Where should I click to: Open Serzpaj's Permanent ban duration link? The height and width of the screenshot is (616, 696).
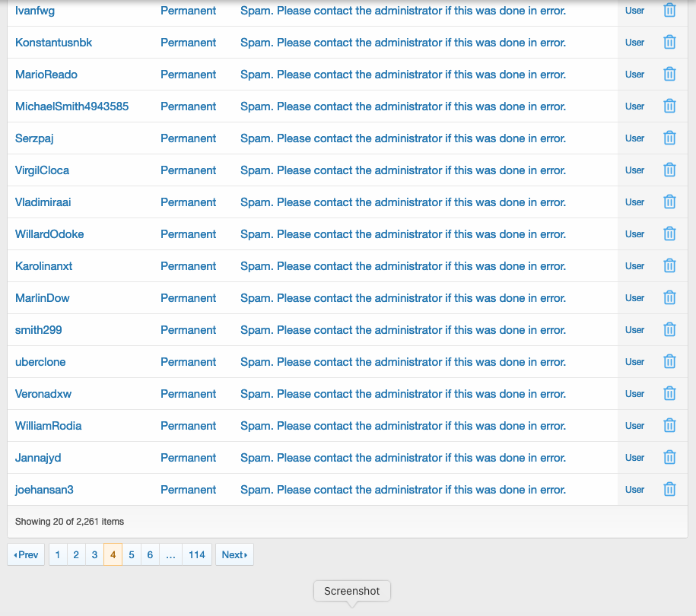point(188,138)
